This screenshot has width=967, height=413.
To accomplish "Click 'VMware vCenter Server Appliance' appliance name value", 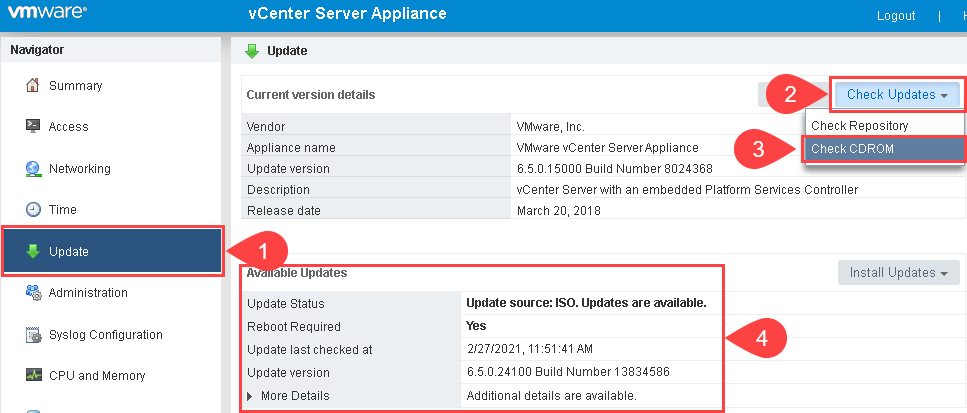I will tap(607, 148).
